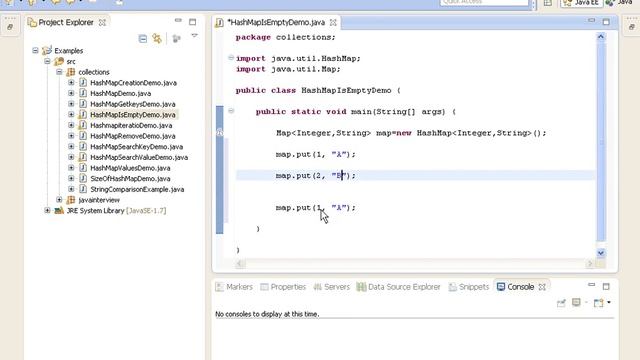Maximize the editor area

[606, 22]
